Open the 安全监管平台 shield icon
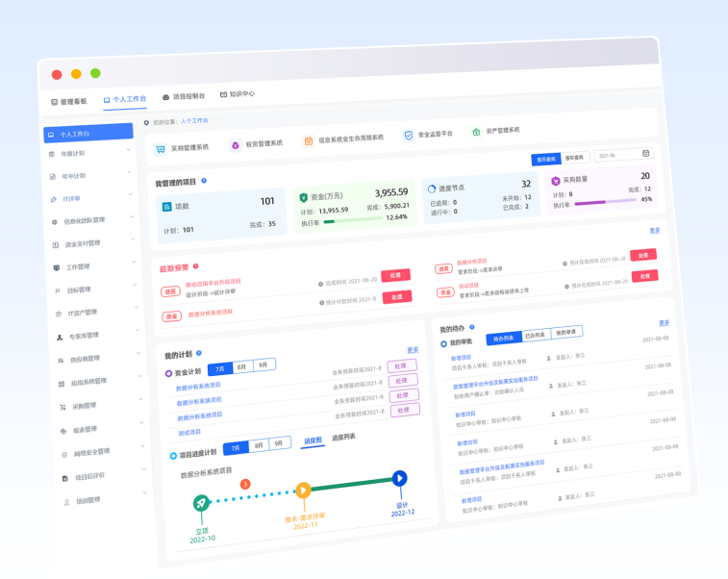Viewport: 728px width, 579px height. click(408, 137)
